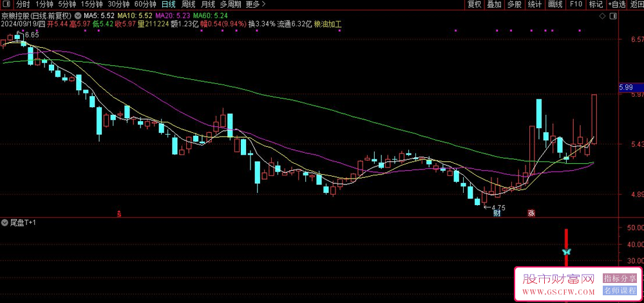The width and height of the screenshot is (644, 303).
Task: Click the 流通6.32亿 float value
Action: pos(294,24)
